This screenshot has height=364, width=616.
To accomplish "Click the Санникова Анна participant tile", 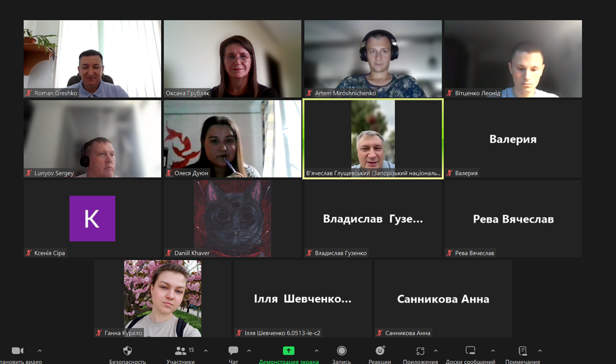I will (x=443, y=299).
